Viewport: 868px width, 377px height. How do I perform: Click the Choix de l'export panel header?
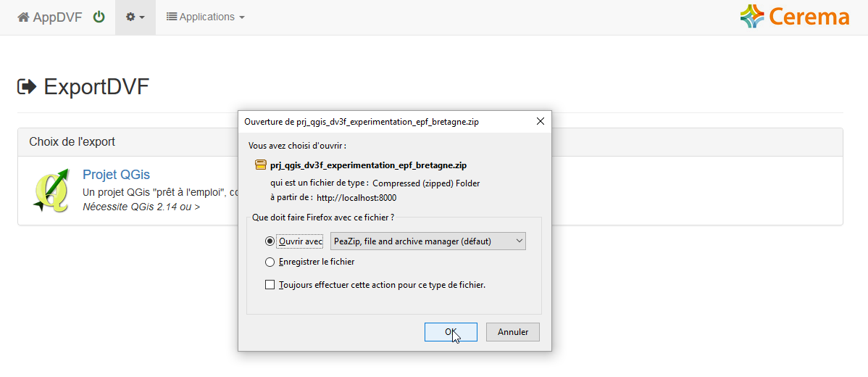click(x=430, y=142)
